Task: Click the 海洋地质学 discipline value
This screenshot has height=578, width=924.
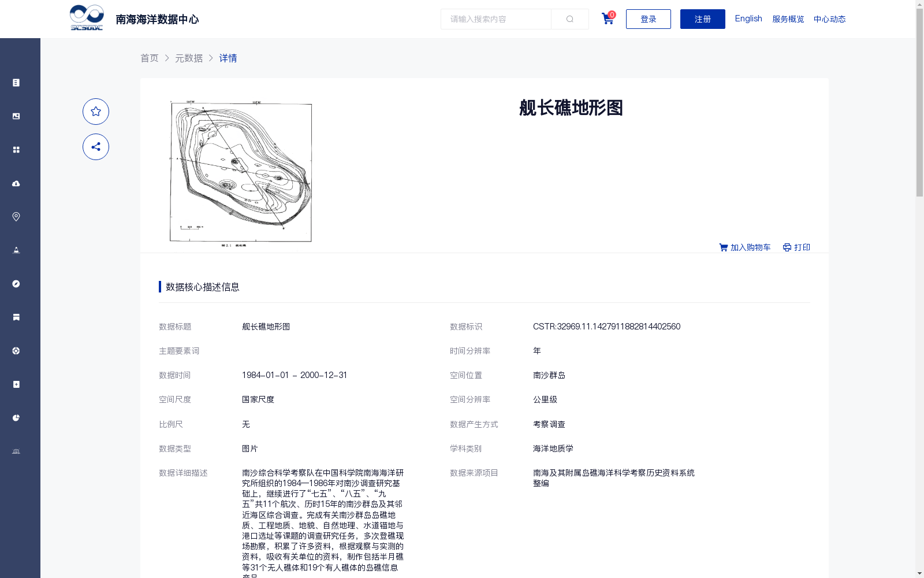Action: point(553,449)
